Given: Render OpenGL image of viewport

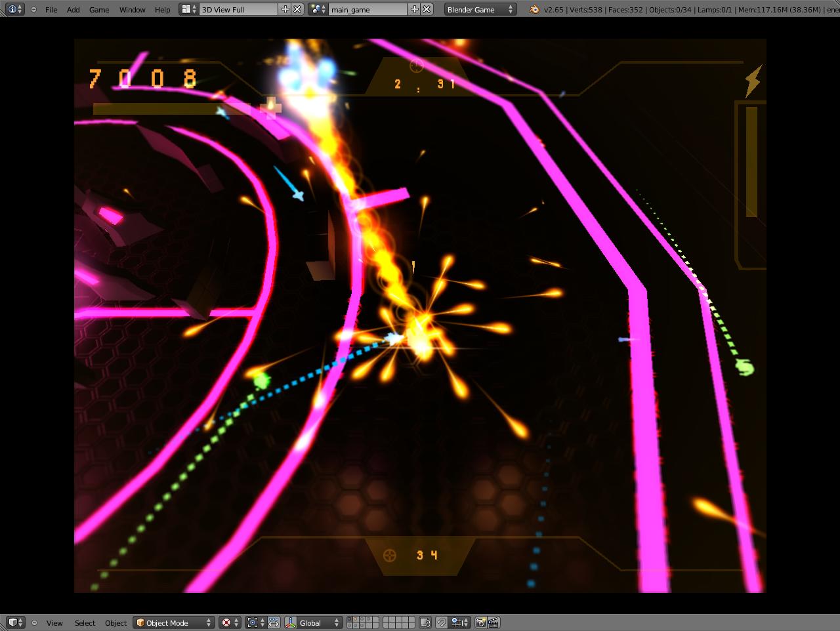Looking at the screenshot, I should click(x=481, y=622).
